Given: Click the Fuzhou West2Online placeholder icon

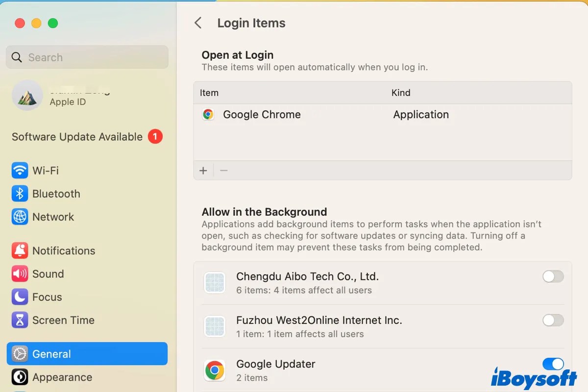Looking at the screenshot, I should [215, 326].
